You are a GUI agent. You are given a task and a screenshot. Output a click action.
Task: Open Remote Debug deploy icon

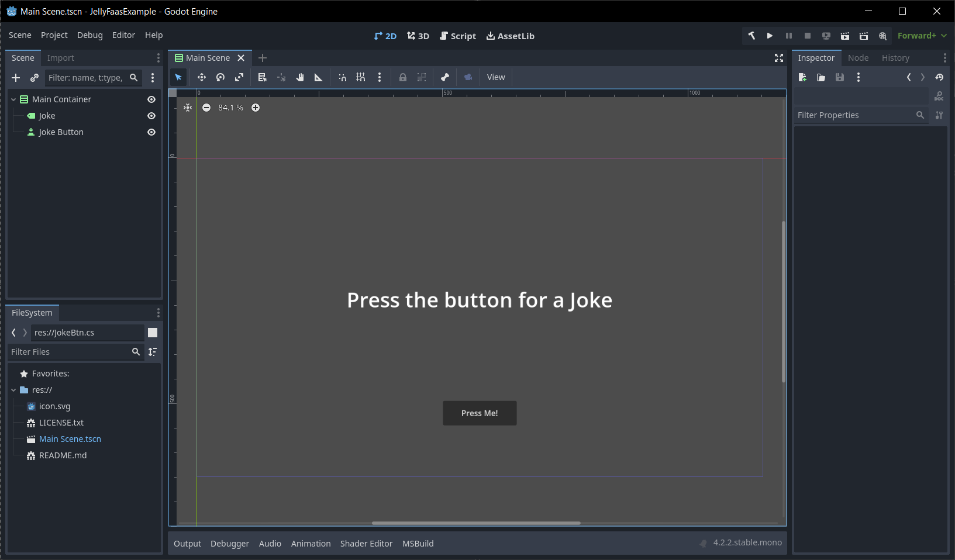pos(826,36)
